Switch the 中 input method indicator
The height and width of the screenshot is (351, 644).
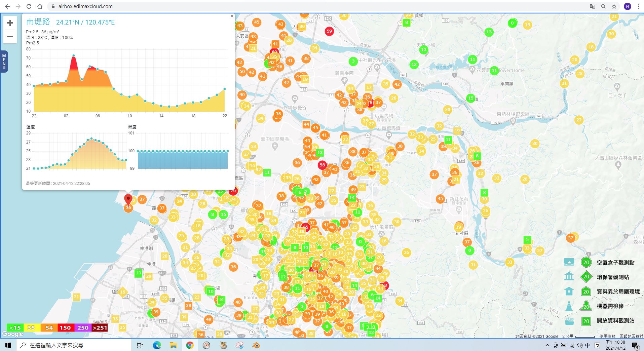pos(588,345)
